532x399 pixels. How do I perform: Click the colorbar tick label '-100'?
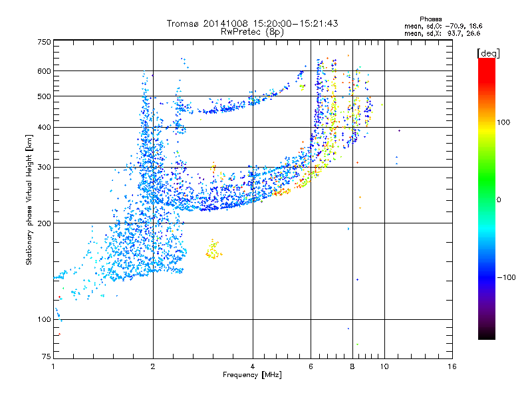tap(507, 277)
